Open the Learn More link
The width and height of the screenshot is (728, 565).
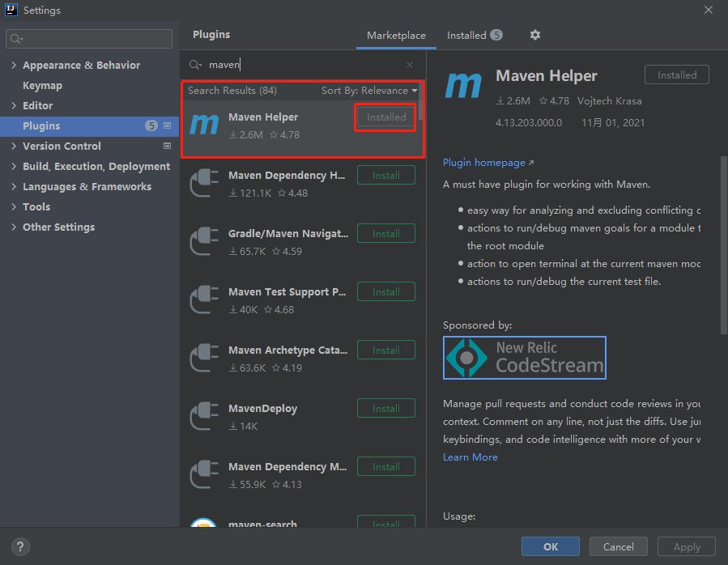[470, 457]
